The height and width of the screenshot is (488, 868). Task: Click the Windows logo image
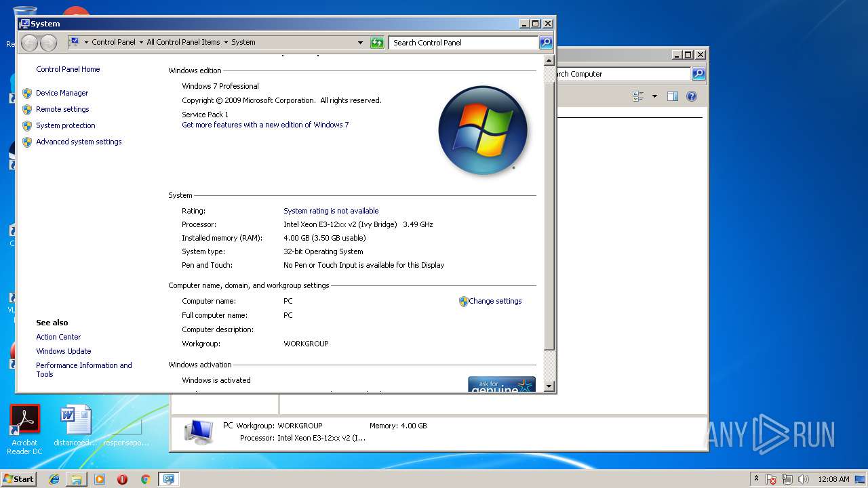(483, 130)
